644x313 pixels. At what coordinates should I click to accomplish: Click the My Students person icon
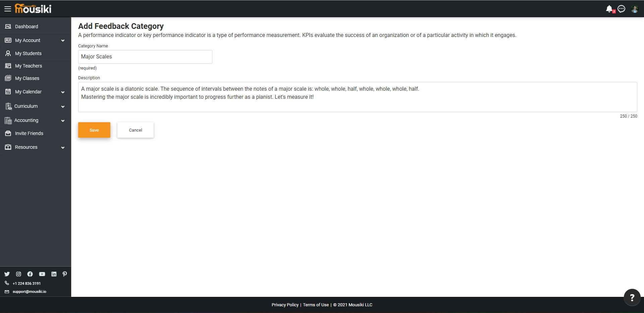click(x=8, y=53)
